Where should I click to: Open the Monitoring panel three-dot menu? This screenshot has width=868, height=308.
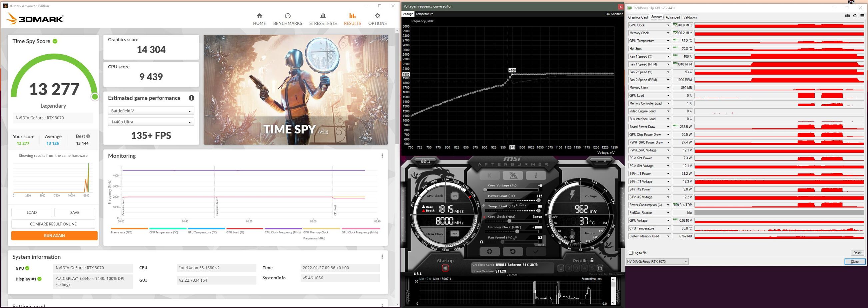click(382, 155)
